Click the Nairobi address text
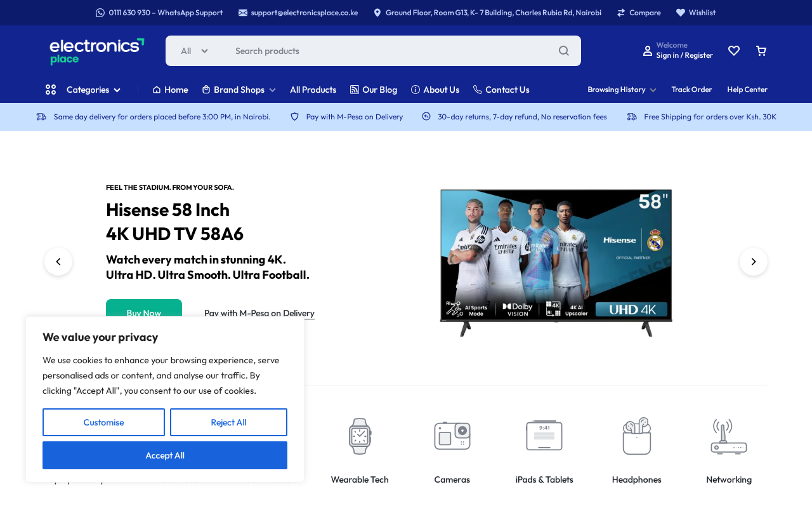 click(494, 13)
